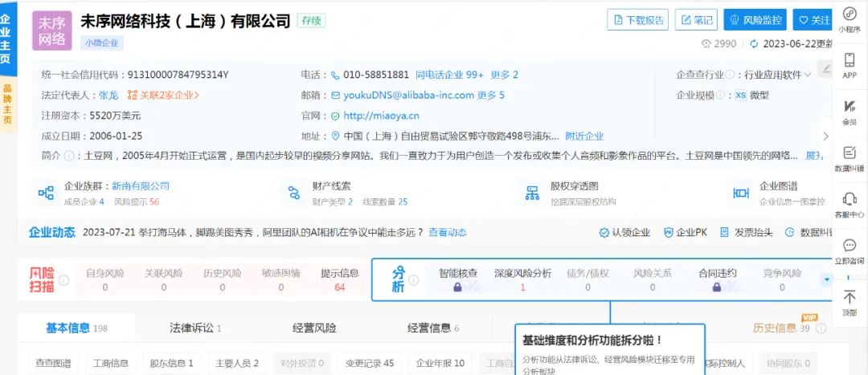Click the envelope icon beside the email address
The image size is (868, 375).
point(335,95)
